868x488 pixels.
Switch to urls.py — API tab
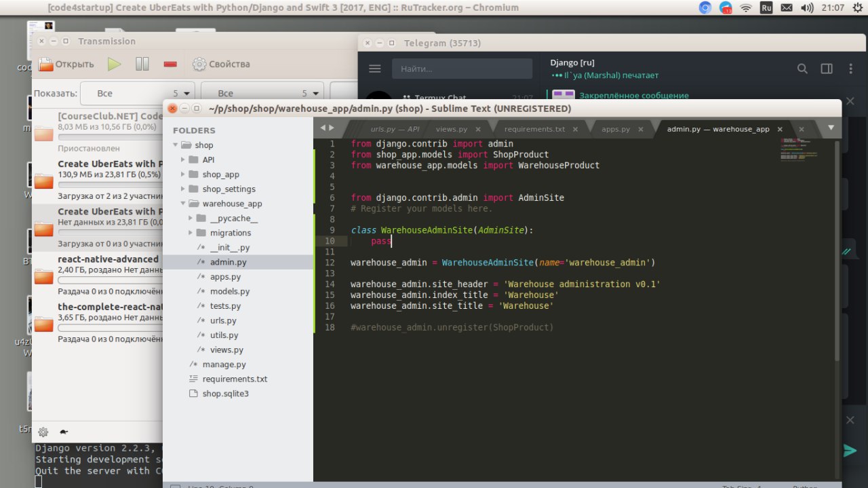tap(395, 129)
